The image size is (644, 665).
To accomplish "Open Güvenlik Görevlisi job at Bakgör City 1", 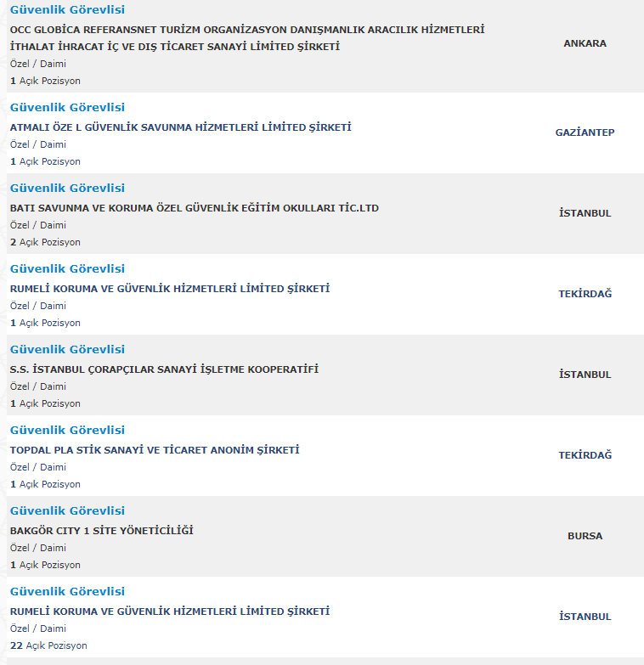I will pos(67,511).
